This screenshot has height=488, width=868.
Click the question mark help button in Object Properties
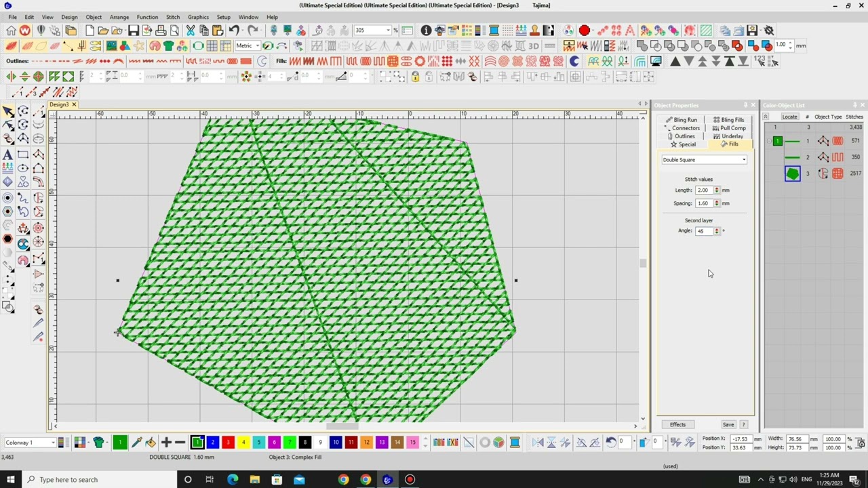pyautogui.click(x=744, y=424)
